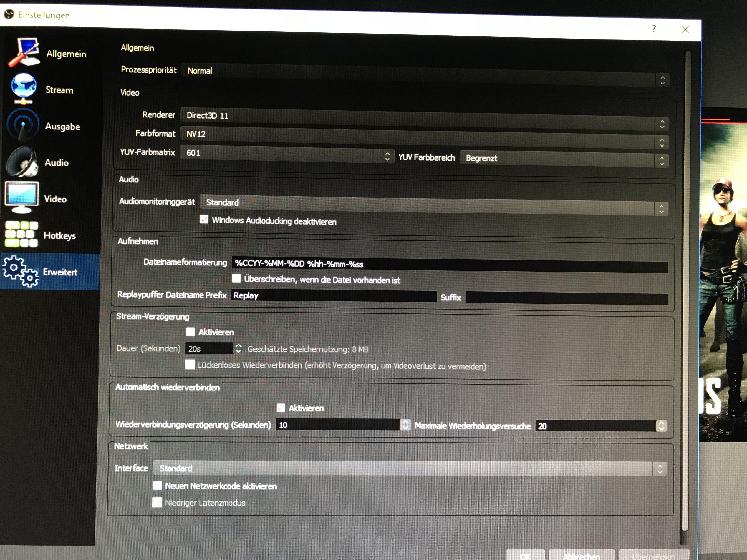
Task: Click the Abbrechen button
Action: click(x=582, y=555)
